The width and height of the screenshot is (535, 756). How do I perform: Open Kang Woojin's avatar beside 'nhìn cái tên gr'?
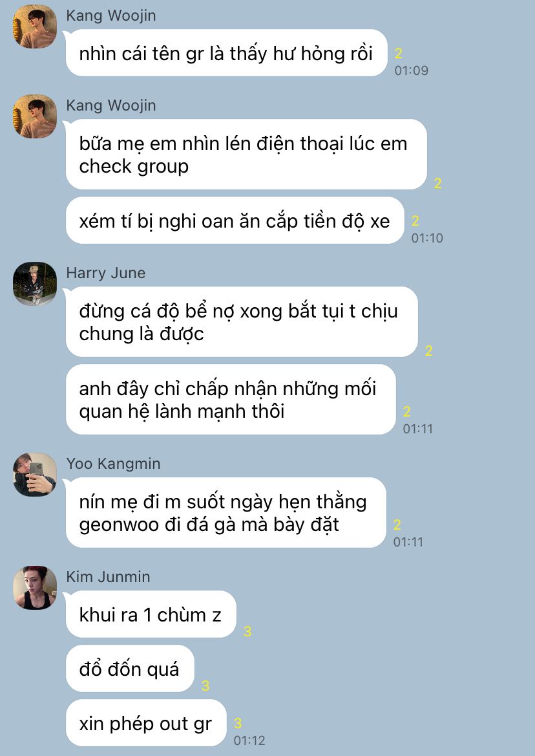pyautogui.click(x=35, y=27)
